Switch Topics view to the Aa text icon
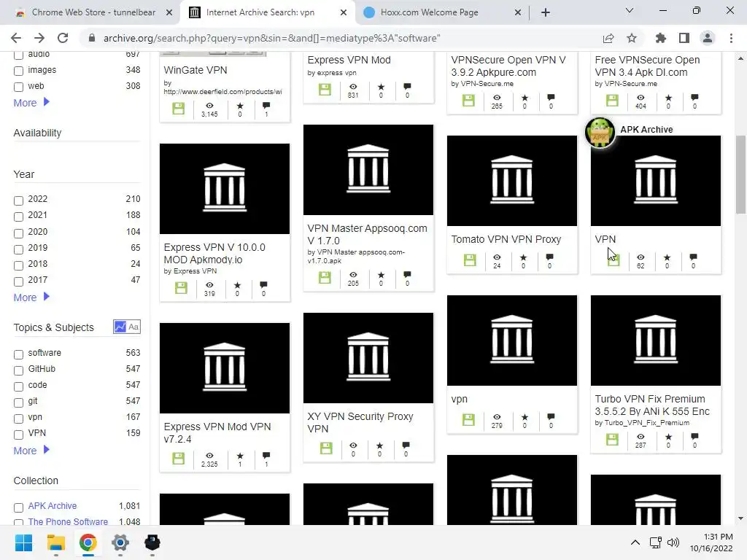This screenshot has height=560, width=747. coord(133,327)
